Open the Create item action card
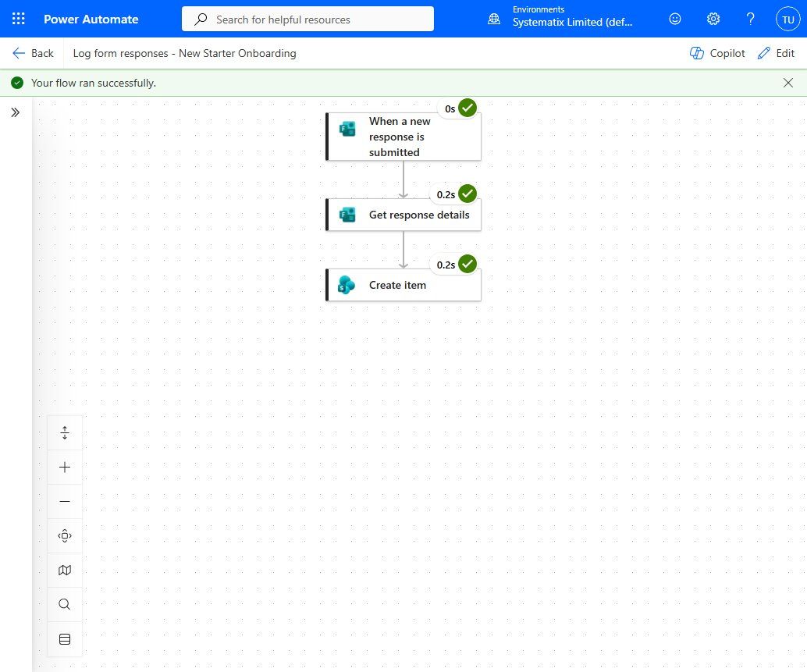Viewport: 807px width, 672px height. [403, 285]
